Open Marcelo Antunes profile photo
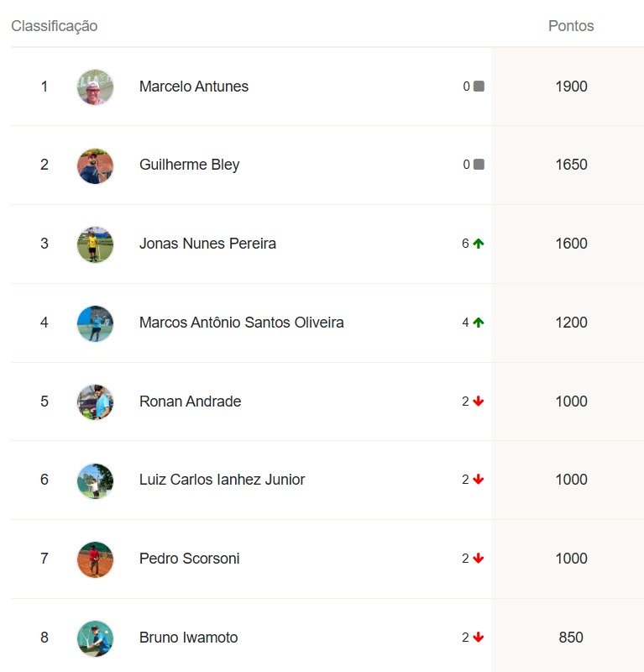This screenshot has width=644, height=672. point(95,87)
